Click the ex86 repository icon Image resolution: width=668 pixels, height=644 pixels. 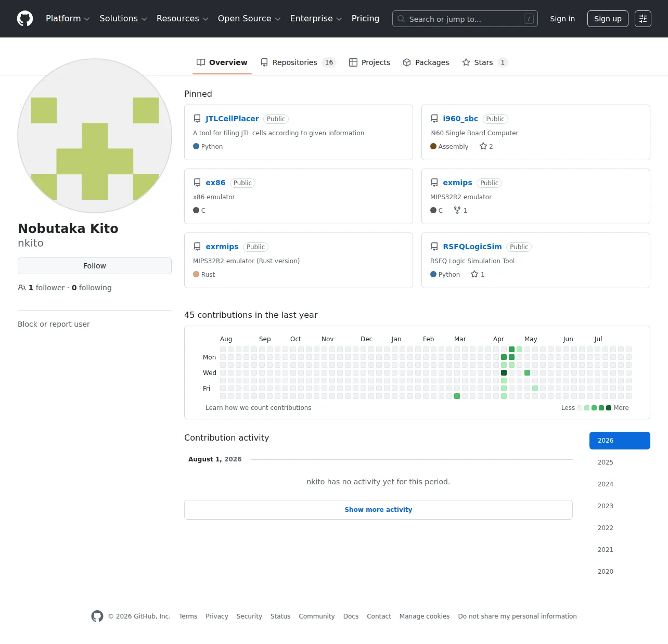(x=197, y=183)
